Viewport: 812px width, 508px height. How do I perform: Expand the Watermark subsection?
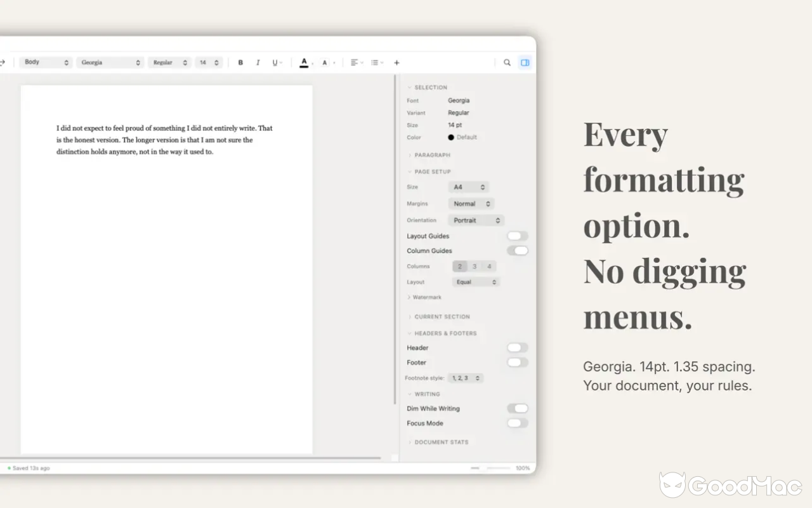(424, 297)
